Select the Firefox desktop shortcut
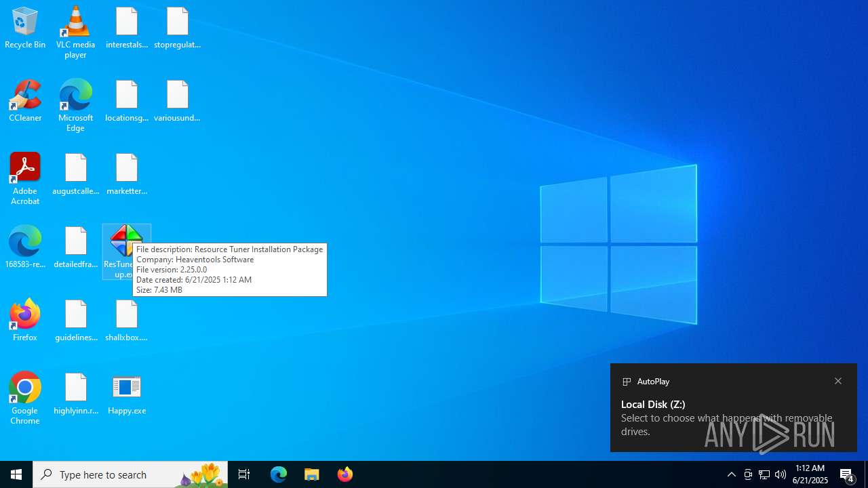868x488 pixels. (x=25, y=321)
